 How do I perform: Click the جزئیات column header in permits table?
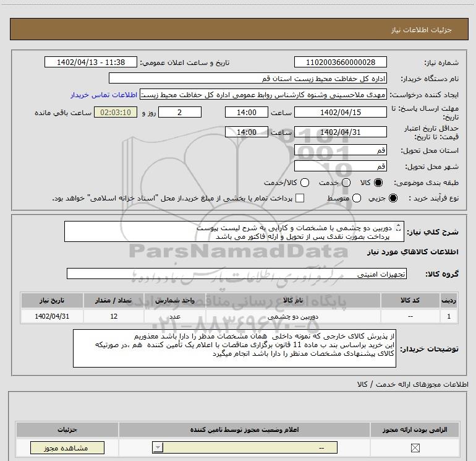[x=67, y=429]
